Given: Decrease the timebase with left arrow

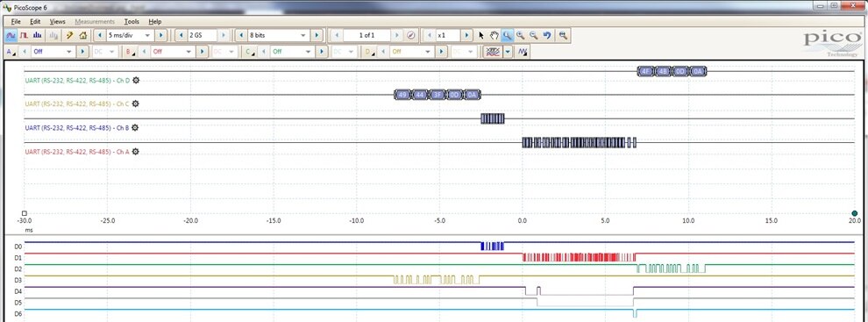Looking at the screenshot, I should coord(99,35).
